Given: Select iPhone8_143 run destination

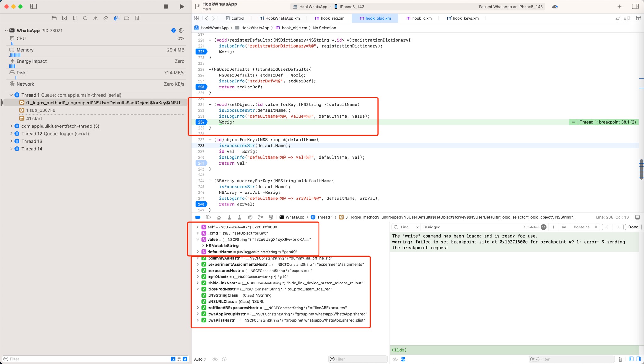Looking at the screenshot, I should (349, 7).
